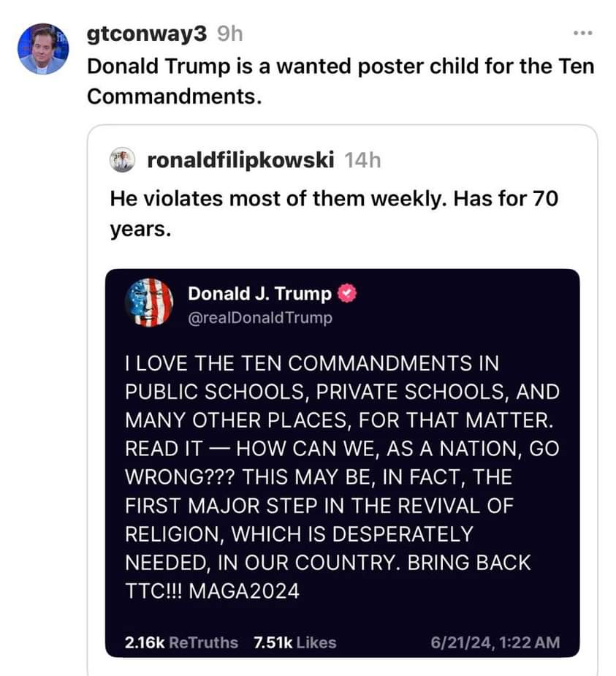This screenshot has width=616, height=676.
Task: Click the 14h quoted post timestamp
Action: pos(362,160)
